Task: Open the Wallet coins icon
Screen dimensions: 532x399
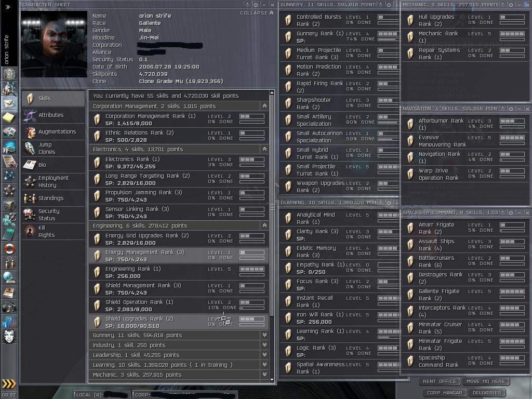Action: [x=9, y=219]
